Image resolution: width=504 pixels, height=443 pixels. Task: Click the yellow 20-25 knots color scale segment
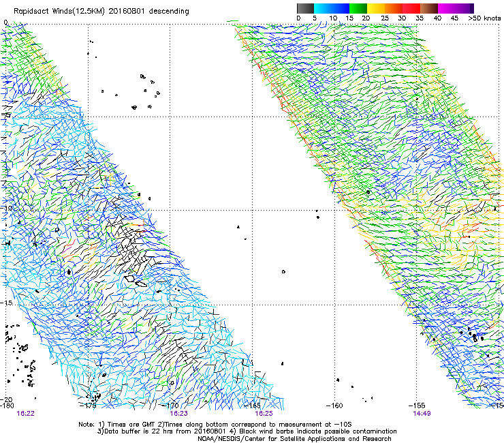pyautogui.click(x=376, y=8)
